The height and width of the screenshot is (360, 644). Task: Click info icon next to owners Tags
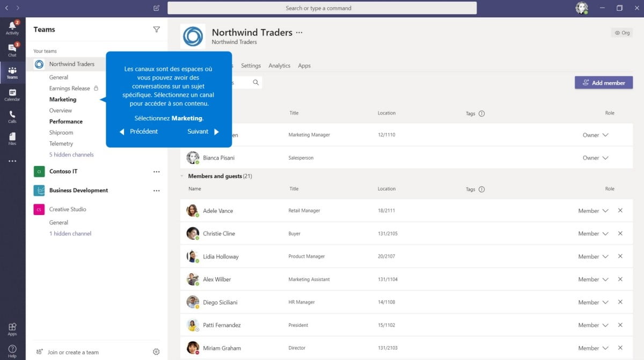481,113
